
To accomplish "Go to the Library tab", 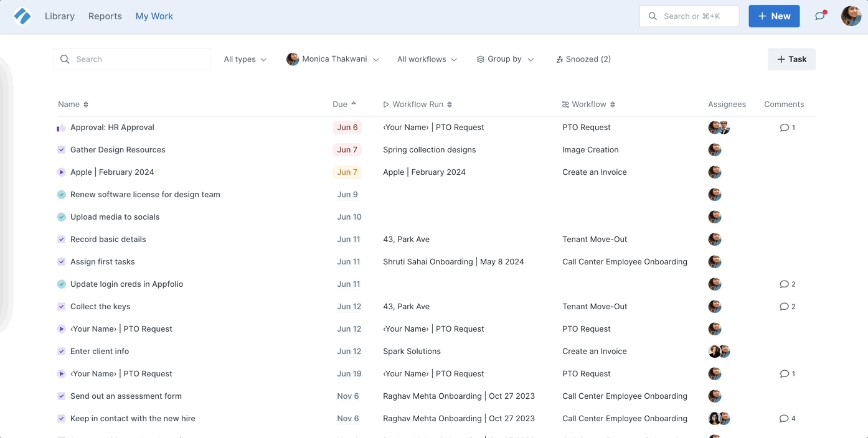I will (x=60, y=16).
